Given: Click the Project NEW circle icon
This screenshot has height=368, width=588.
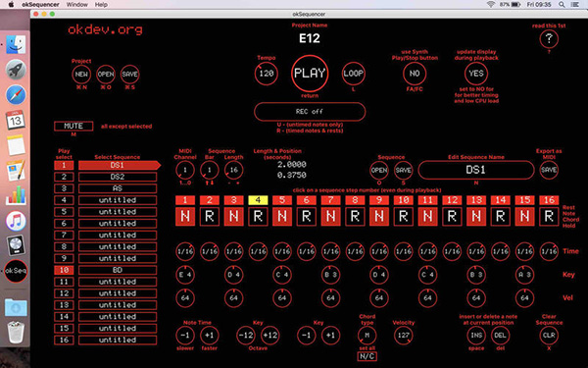Looking at the screenshot, I should [x=81, y=74].
